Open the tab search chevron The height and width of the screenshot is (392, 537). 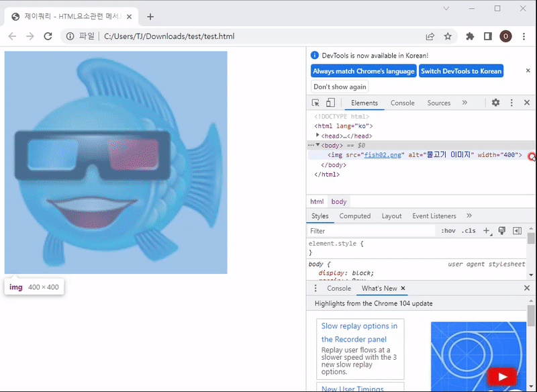[x=446, y=9]
